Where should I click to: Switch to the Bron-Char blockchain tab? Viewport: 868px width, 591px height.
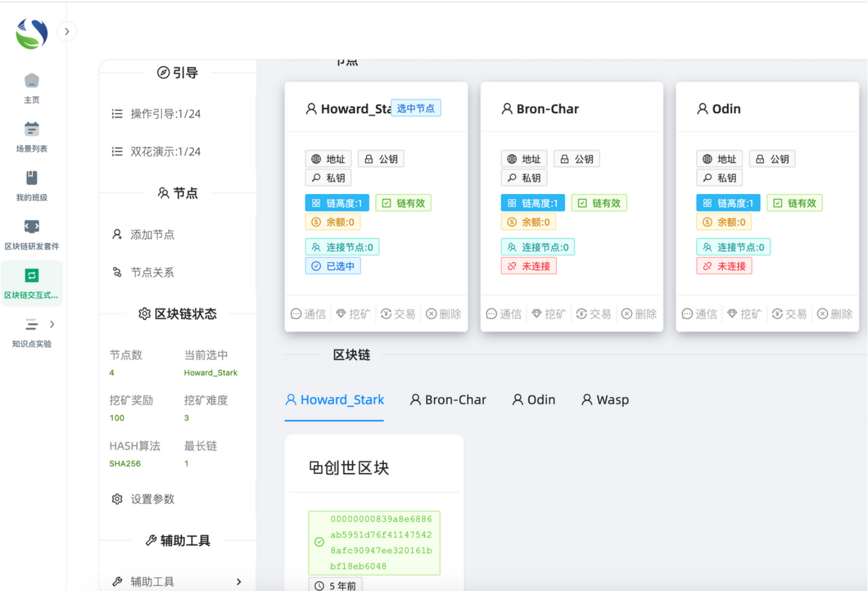(448, 400)
